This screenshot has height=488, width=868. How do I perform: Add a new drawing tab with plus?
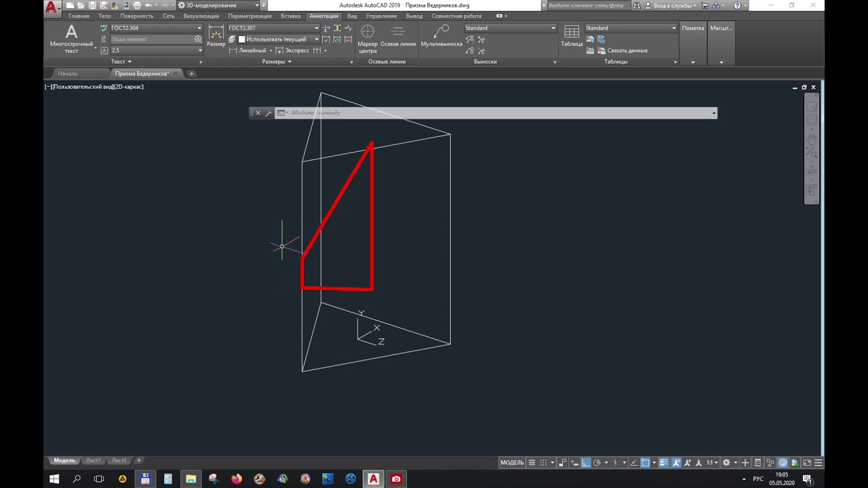point(191,73)
